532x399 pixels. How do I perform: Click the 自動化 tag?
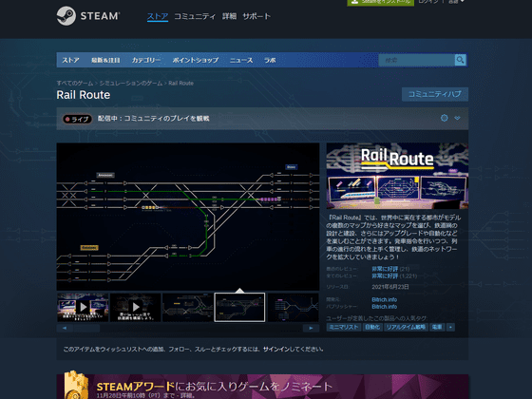click(372, 327)
